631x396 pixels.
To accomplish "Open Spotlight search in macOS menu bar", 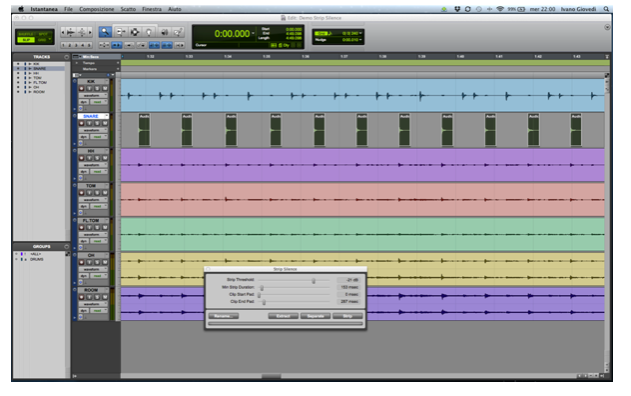I will pos(606,9).
